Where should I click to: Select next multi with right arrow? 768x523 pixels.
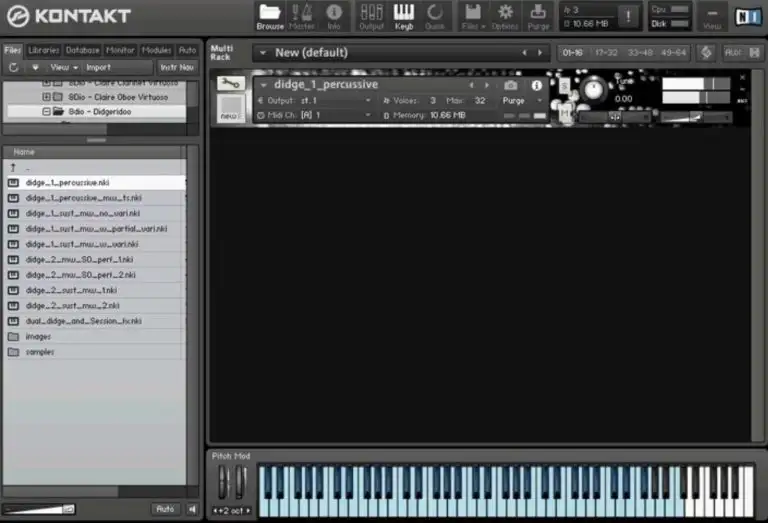(x=540, y=52)
